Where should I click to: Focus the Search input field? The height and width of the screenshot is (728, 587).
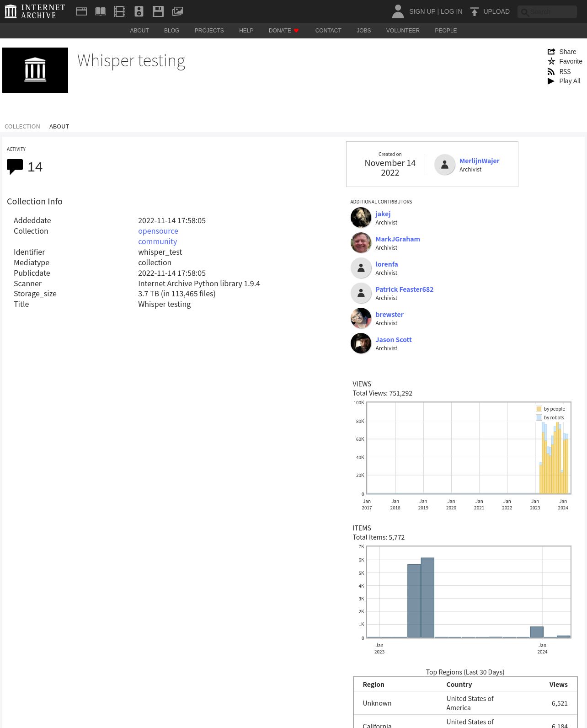pyautogui.click(x=547, y=12)
